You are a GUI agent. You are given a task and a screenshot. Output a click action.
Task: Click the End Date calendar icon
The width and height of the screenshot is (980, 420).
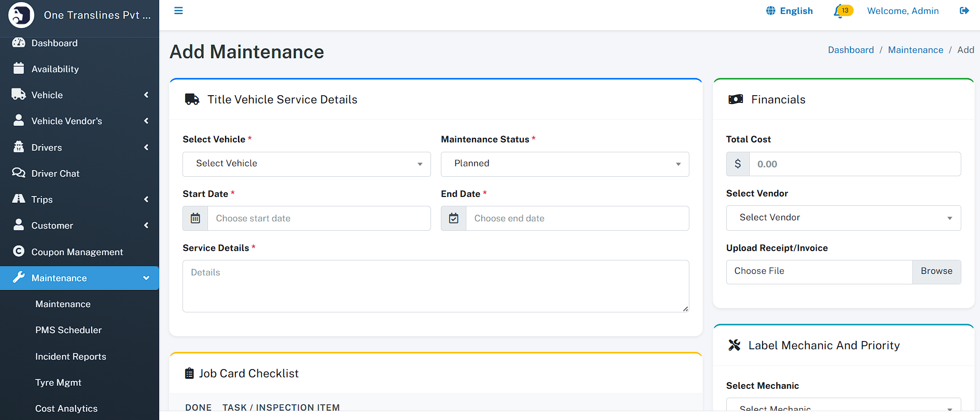[453, 218]
